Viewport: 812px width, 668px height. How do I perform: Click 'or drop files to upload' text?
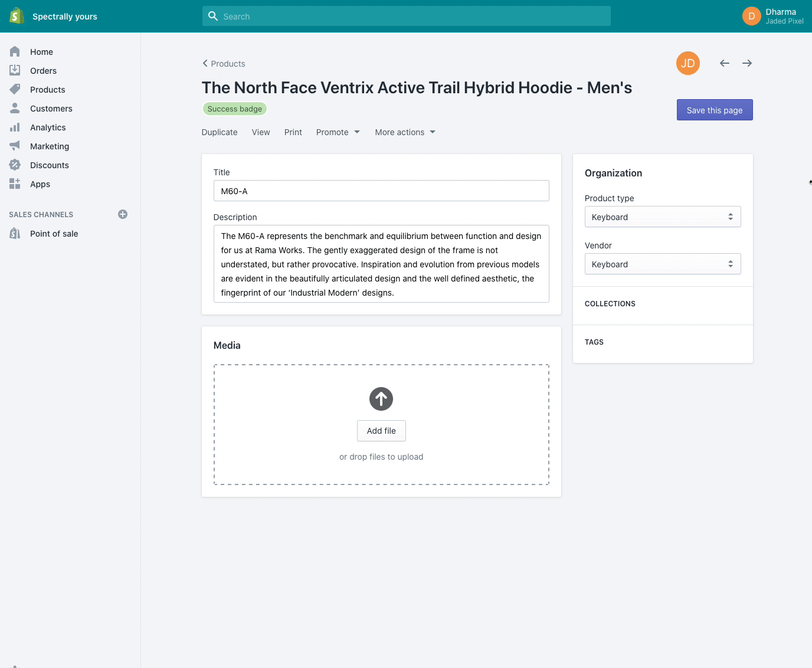tap(381, 457)
